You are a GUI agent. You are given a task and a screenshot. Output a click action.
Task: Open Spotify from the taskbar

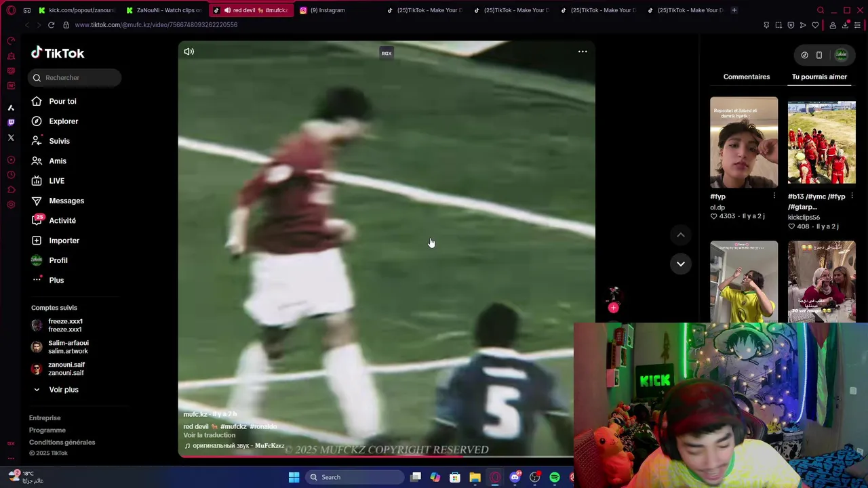click(555, 477)
